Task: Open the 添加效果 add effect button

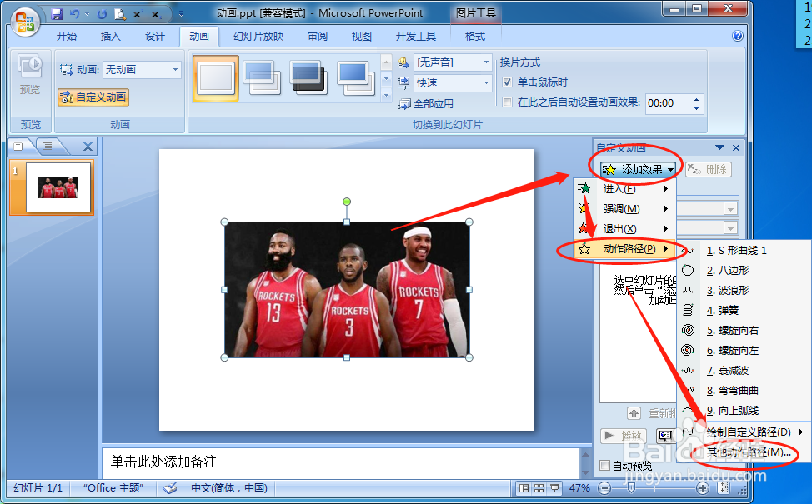Action: [639, 169]
